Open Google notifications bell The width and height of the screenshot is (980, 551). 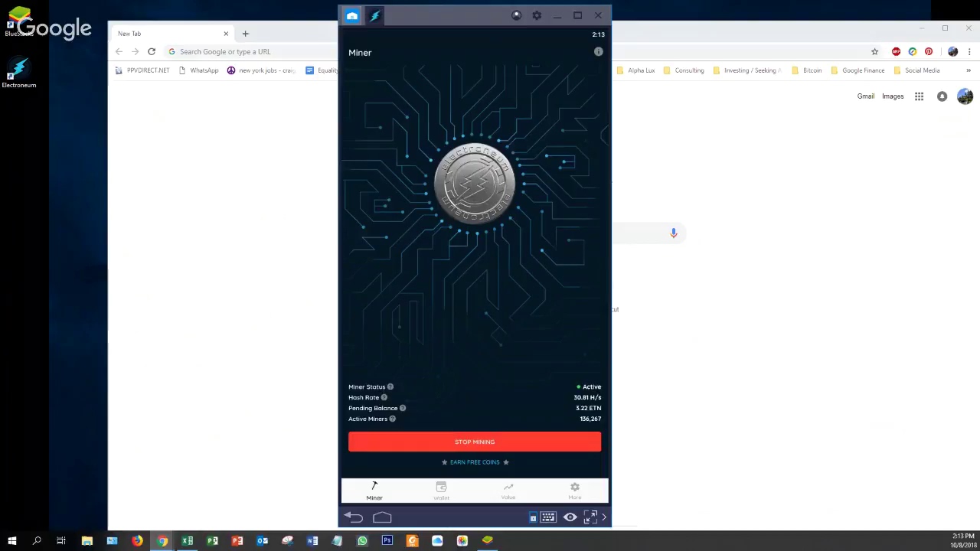942,96
